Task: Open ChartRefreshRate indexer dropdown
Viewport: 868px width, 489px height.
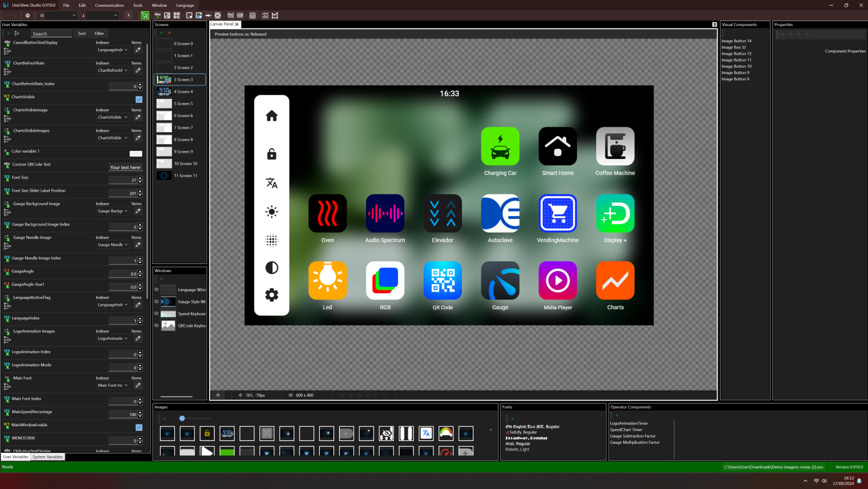Action: (x=112, y=70)
